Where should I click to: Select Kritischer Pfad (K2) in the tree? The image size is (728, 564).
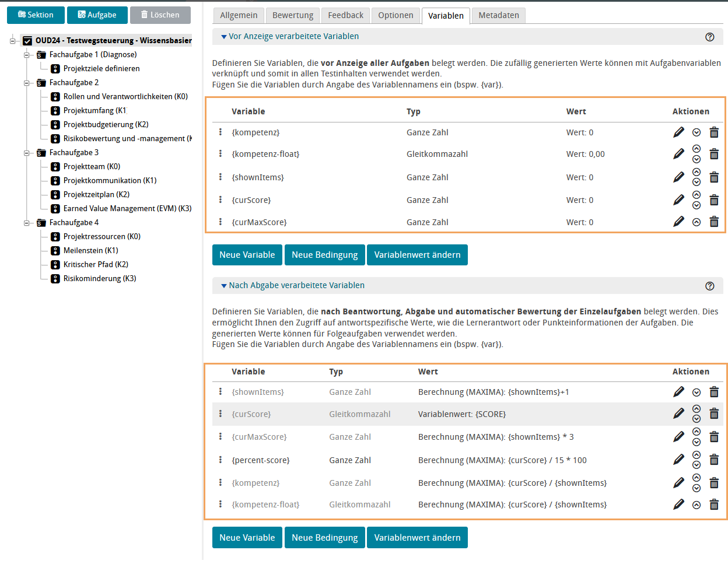96,264
